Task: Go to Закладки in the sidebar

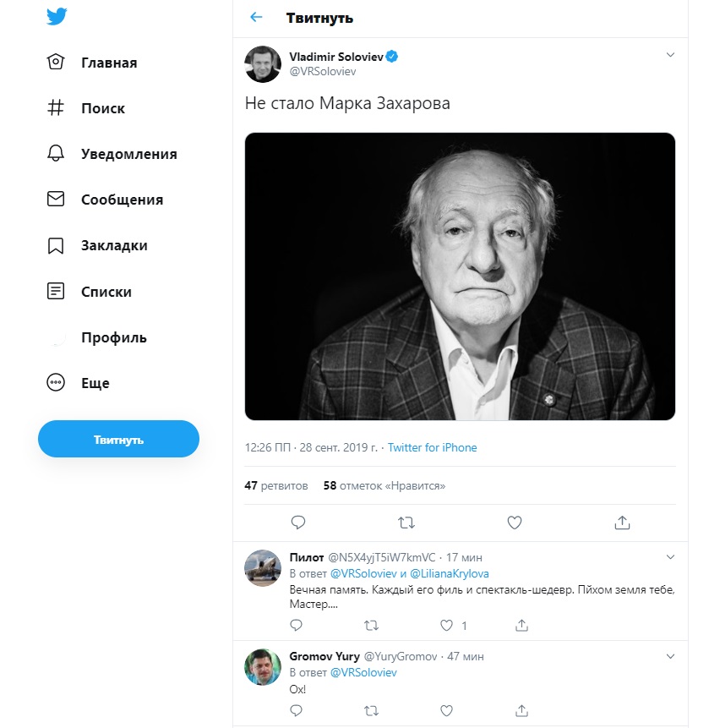Action: pos(114,245)
